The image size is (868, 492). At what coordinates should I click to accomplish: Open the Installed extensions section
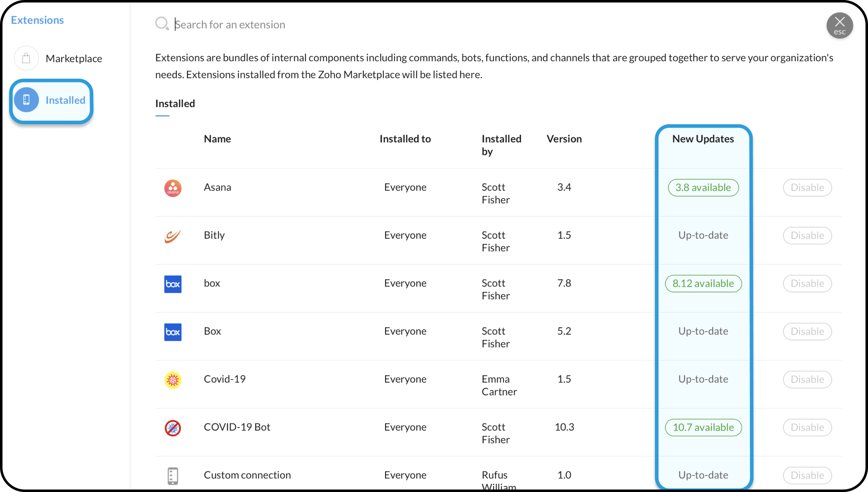click(x=51, y=101)
